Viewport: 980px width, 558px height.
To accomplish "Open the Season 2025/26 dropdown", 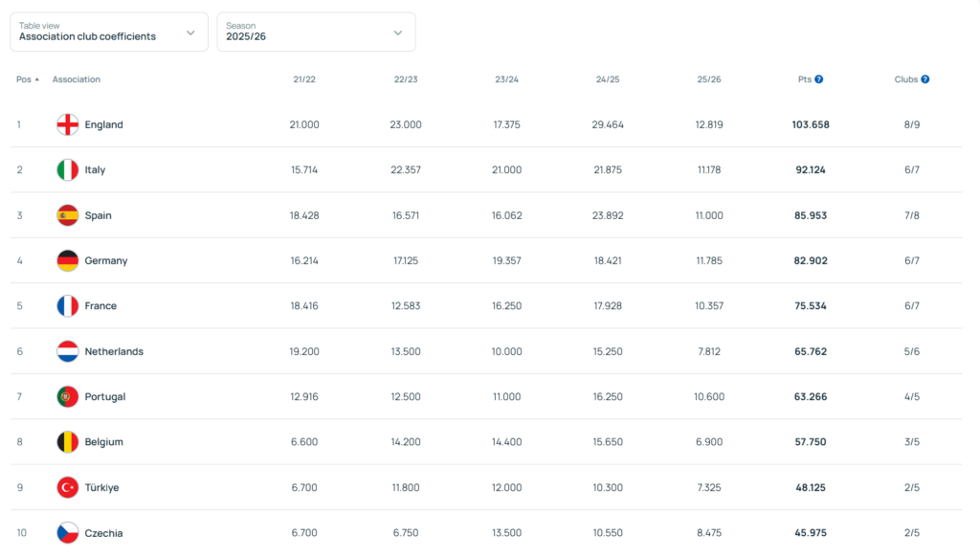I will click(x=316, y=32).
